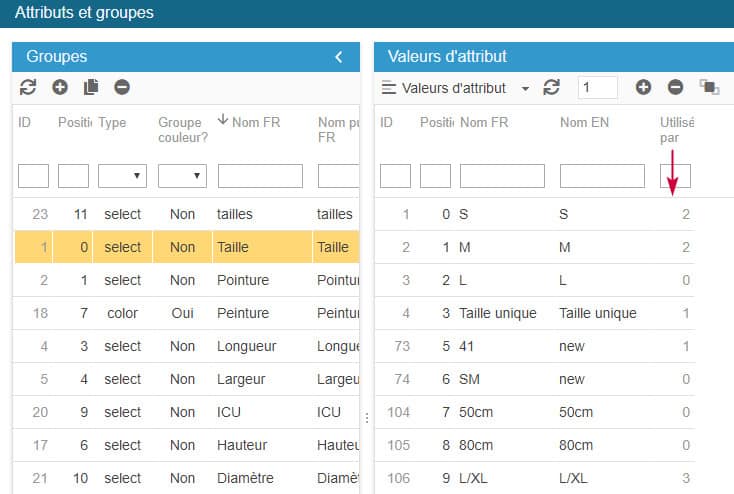The width and height of the screenshot is (734, 494).
Task: Sort groups by Nom FR column header
Action: pyautogui.click(x=256, y=122)
